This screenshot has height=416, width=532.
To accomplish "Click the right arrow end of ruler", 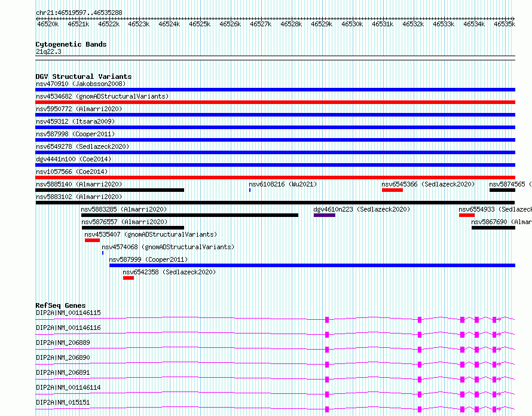I will click(513, 19).
